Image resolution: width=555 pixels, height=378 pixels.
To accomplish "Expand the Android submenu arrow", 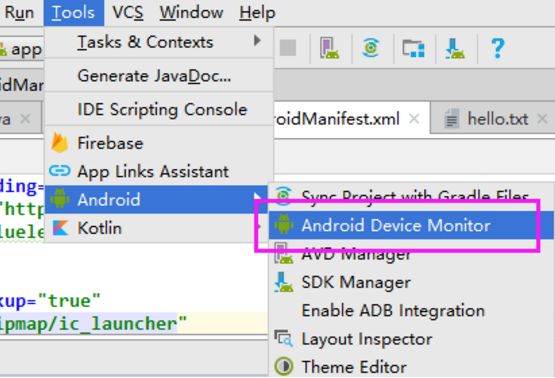I will click(x=258, y=197).
